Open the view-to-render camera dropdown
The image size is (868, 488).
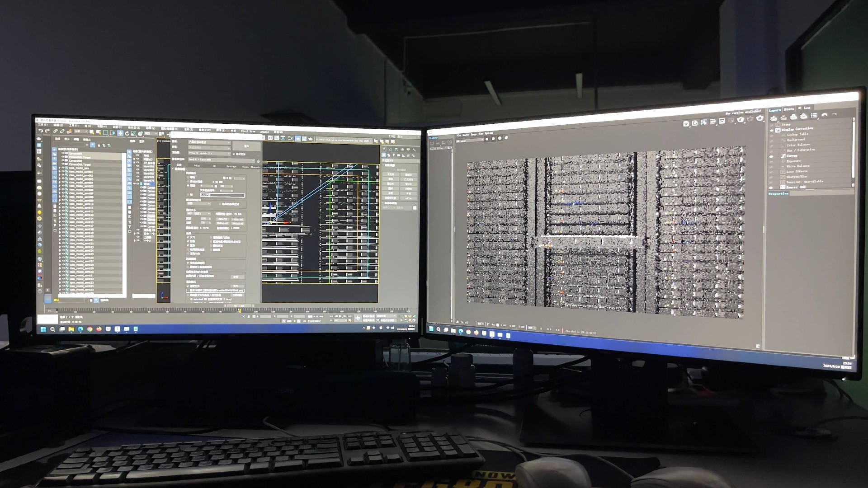[x=220, y=160]
